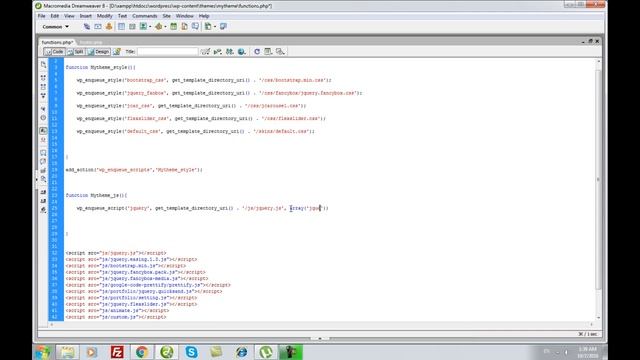Refresh the Design view
Screen dimensions: 640x360
pyautogui.click(x=257, y=51)
